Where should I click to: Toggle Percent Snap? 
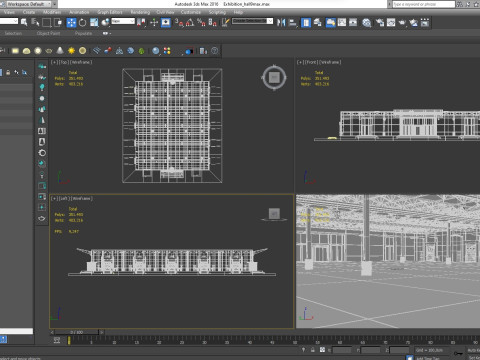point(201,22)
